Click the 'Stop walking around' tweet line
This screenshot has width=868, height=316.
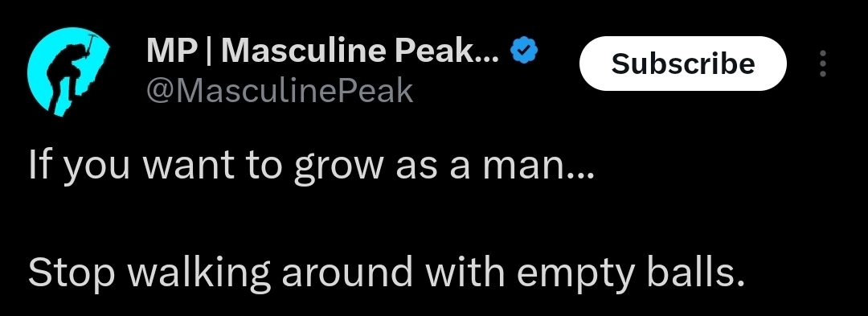386,273
